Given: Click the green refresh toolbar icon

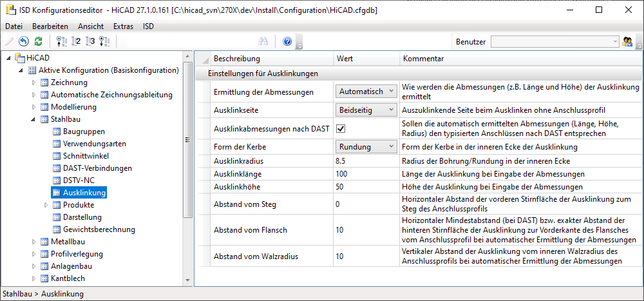Looking at the screenshot, I should pos(38,41).
